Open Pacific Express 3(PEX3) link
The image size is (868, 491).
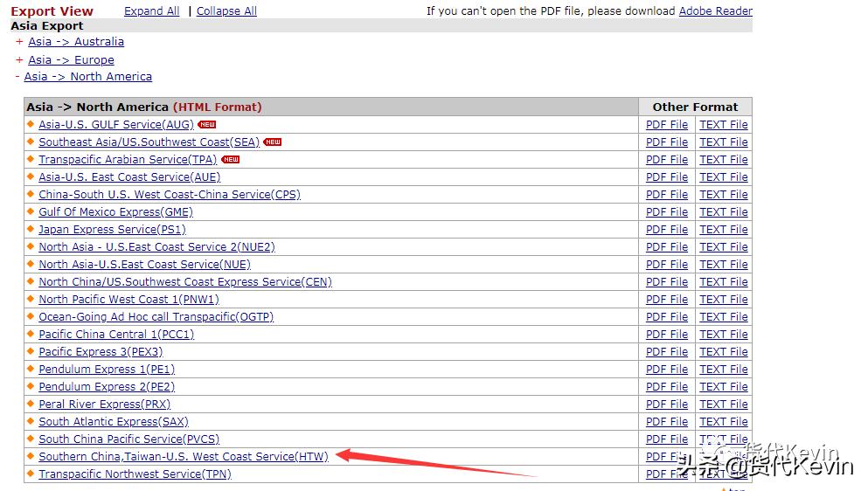(101, 352)
